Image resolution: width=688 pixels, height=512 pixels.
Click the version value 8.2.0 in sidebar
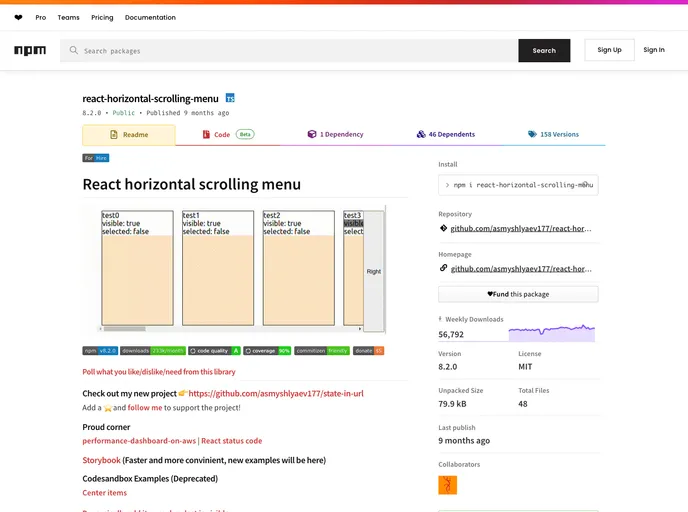click(448, 367)
